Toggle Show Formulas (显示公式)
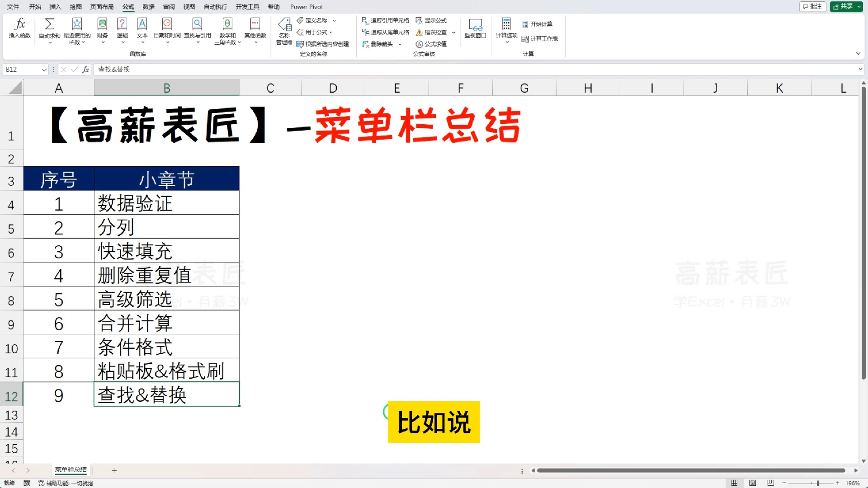This screenshot has width=868, height=488. tap(431, 20)
